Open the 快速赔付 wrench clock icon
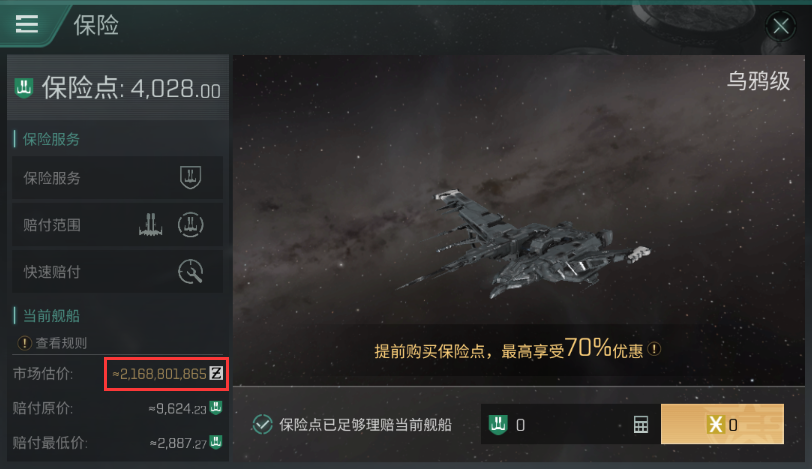Viewport: 812px width, 469px height. (x=191, y=272)
